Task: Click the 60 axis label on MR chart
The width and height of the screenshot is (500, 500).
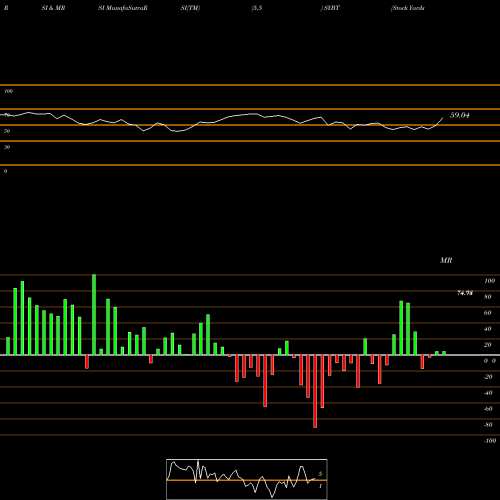Action: 487,313
